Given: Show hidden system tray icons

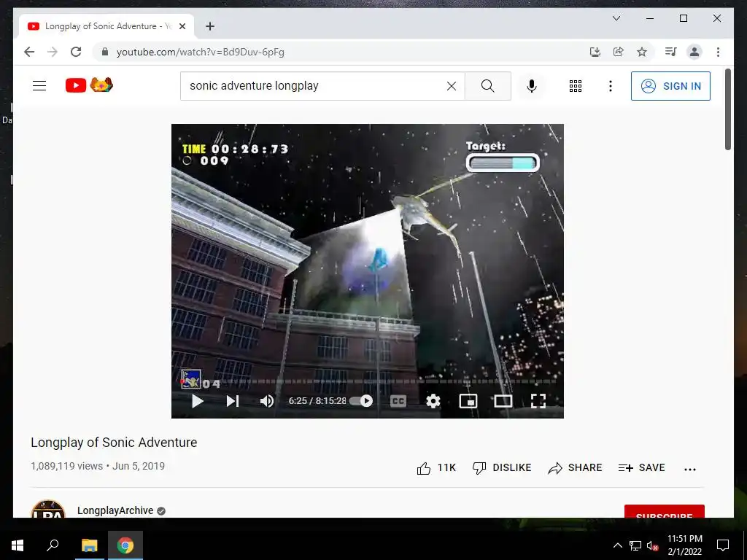Looking at the screenshot, I should tap(617, 545).
